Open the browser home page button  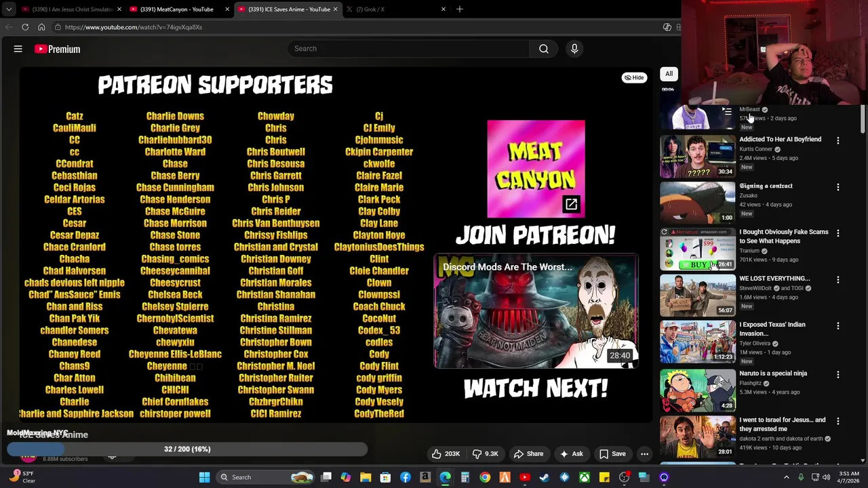[x=41, y=27]
